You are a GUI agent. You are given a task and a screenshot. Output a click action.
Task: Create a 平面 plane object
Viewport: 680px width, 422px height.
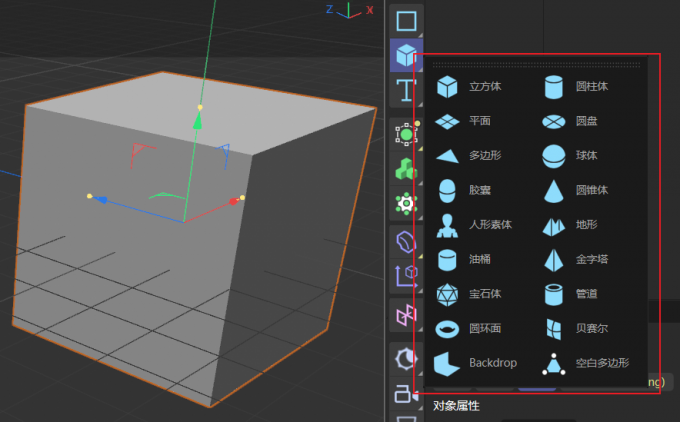coord(463,121)
